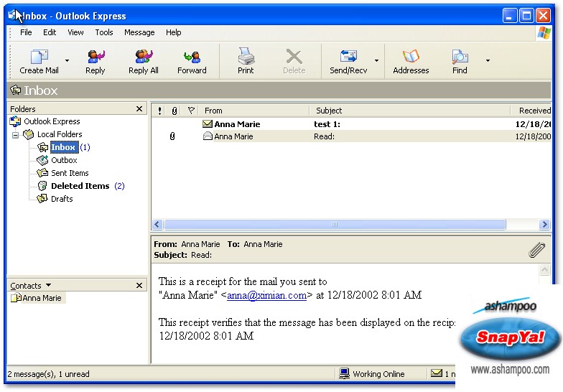Click the Windows flag logo in the menu bar

pyautogui.click(x=544, y=33)
